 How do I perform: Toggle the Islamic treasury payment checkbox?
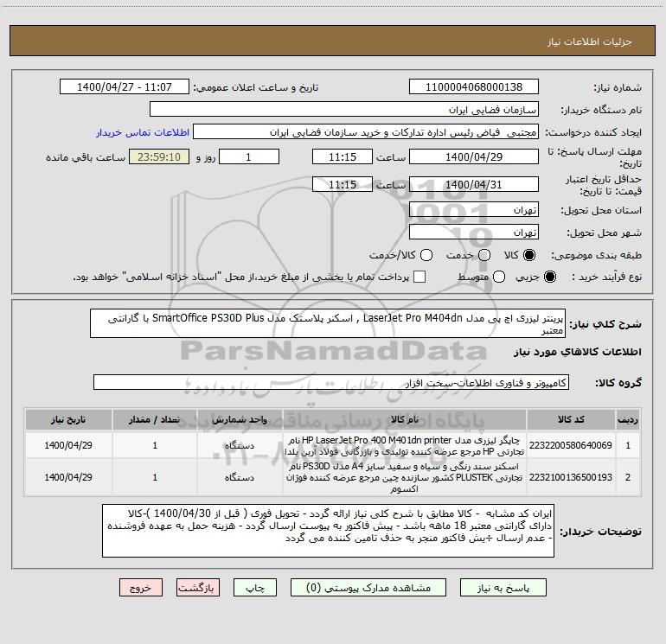click(x=419, y=277)
